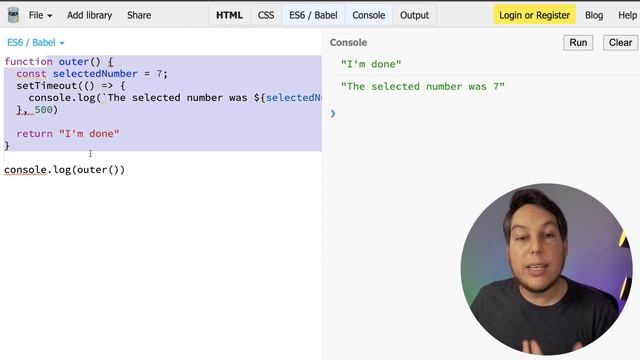Open the Blog link

click(x=594, y=15)
